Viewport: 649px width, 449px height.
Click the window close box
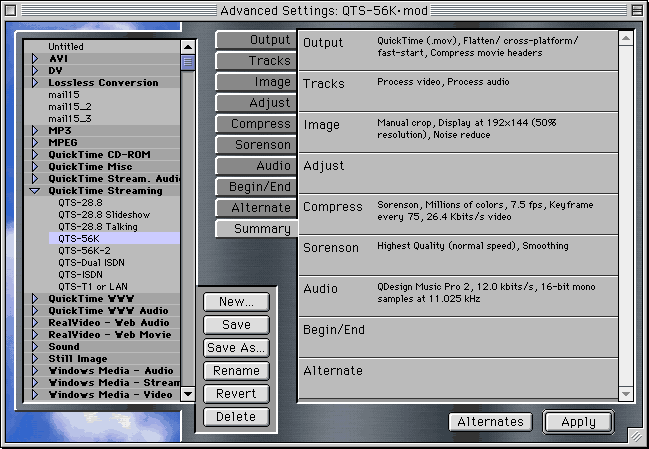point(11,10)
